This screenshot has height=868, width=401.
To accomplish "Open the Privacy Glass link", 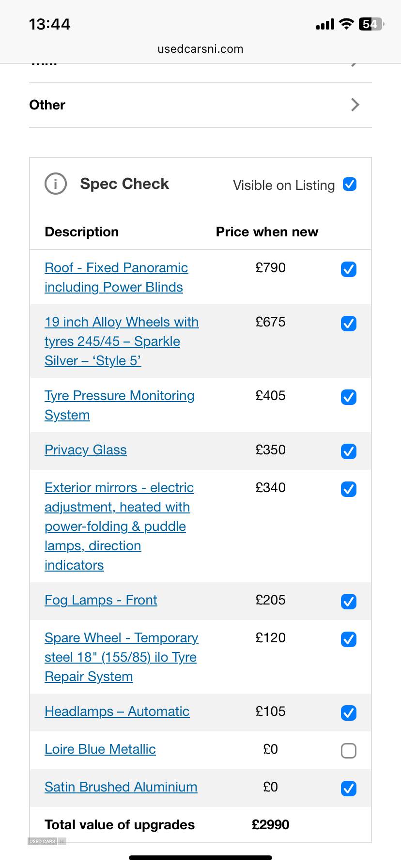I will (x=86, y=450).
